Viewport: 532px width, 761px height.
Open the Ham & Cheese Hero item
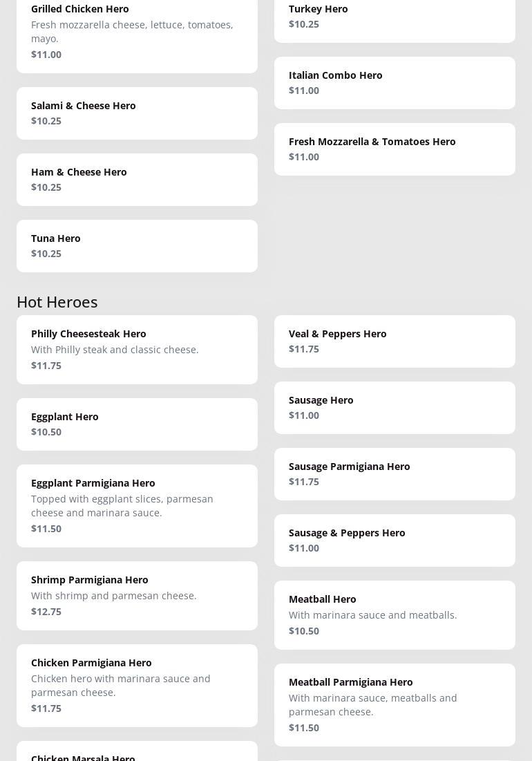(137, 180)
